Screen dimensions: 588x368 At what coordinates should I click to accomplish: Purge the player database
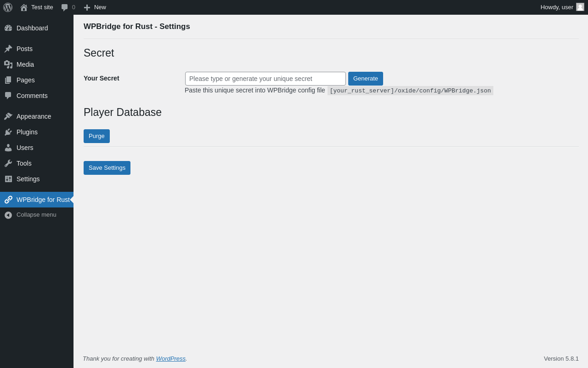coord(96,136)
